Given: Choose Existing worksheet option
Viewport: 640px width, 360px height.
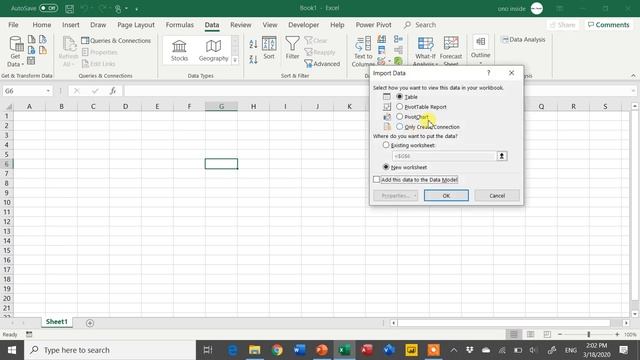Looking at the screenshot, I should [x=386, y=145].
